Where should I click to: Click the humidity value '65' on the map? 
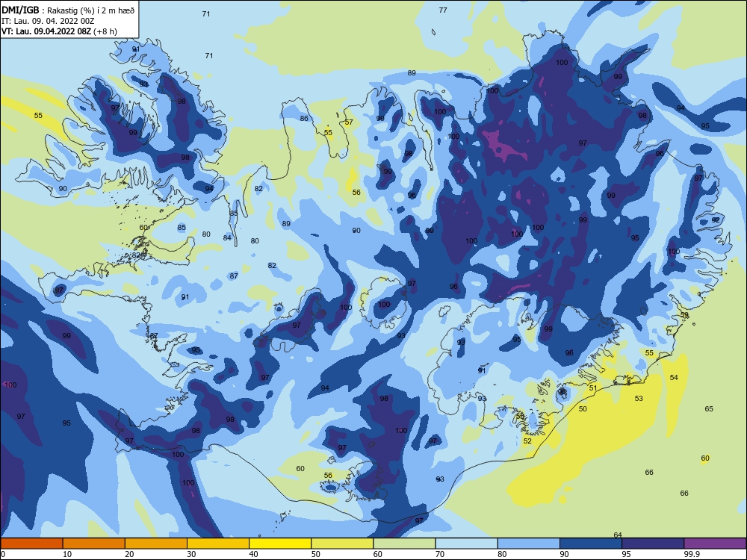(x=709, y=408)
